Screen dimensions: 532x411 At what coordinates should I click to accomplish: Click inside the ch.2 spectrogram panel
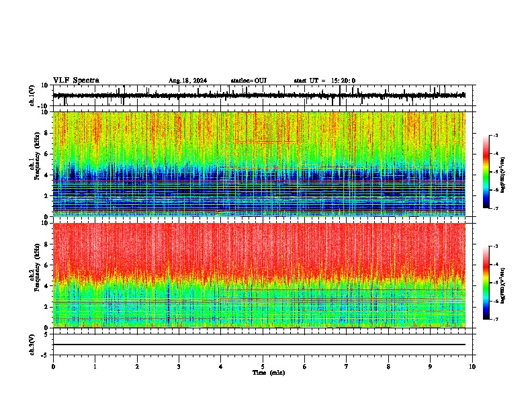point(259,275)
